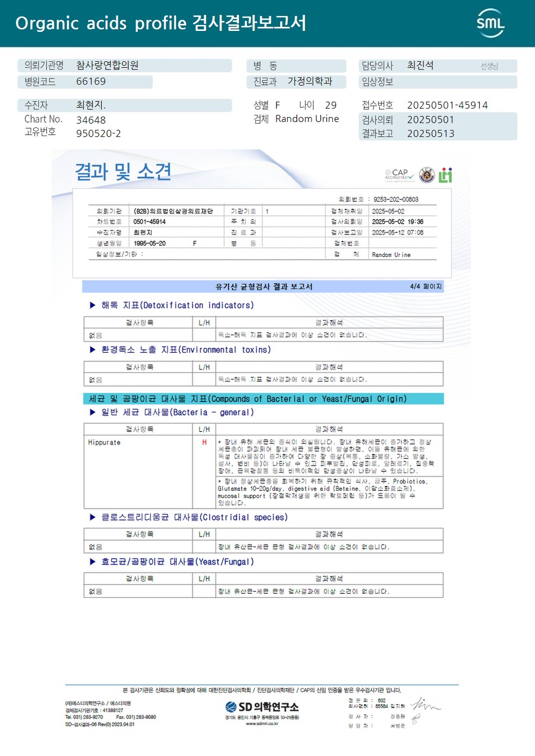Click the round seal certification emblem

tap(427, 175)
